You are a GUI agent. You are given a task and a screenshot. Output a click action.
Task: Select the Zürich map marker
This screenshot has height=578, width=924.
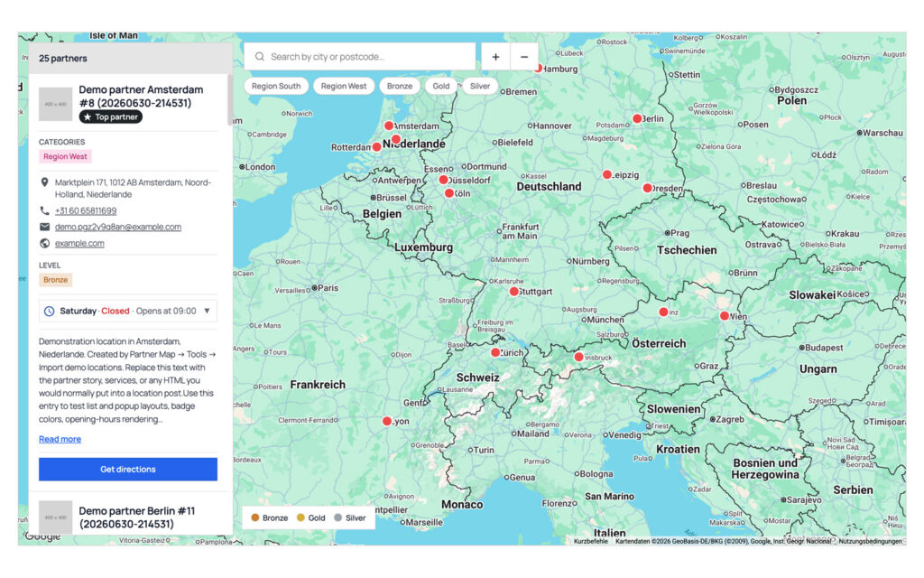(x=495, y=352)
